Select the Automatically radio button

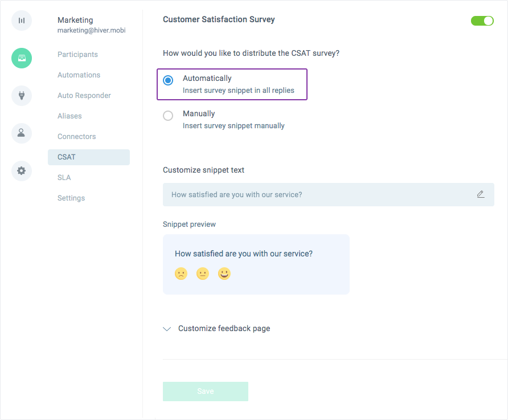click(x=168, y=80)
